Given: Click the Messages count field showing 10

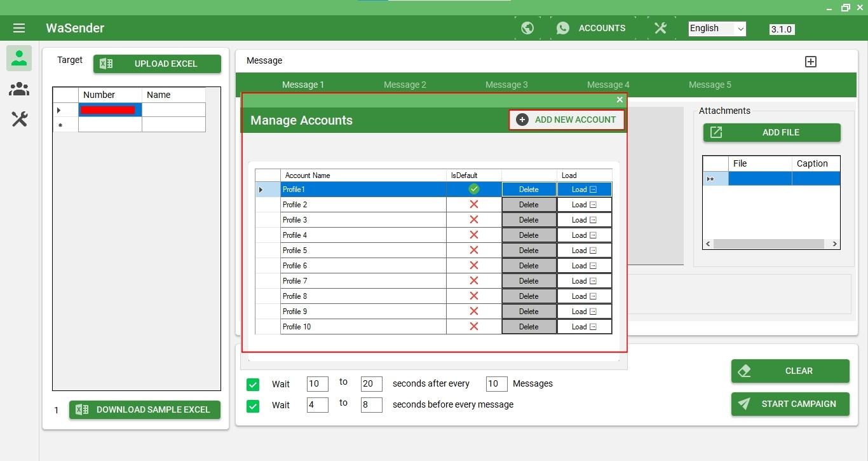Looking at the screenshot, I should point(496,383).
